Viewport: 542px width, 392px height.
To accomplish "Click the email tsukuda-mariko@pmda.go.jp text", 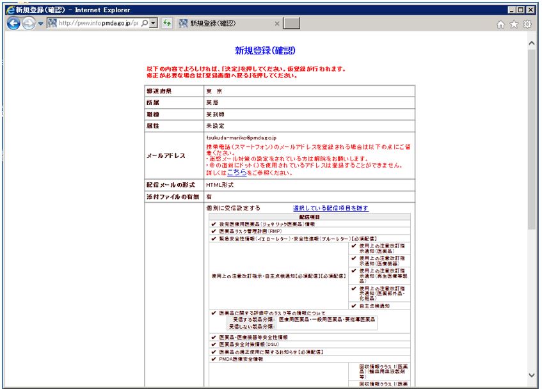I will click(x=241, y=137).
